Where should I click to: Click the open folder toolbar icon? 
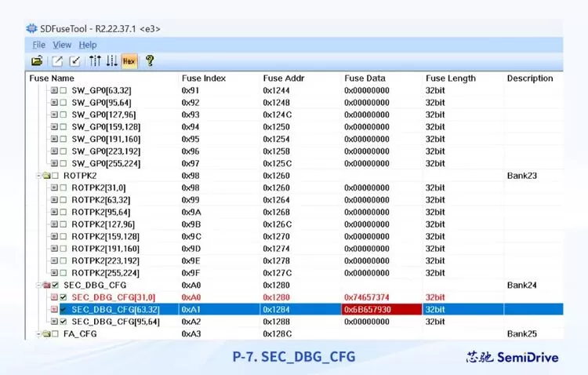coord(37,60)
